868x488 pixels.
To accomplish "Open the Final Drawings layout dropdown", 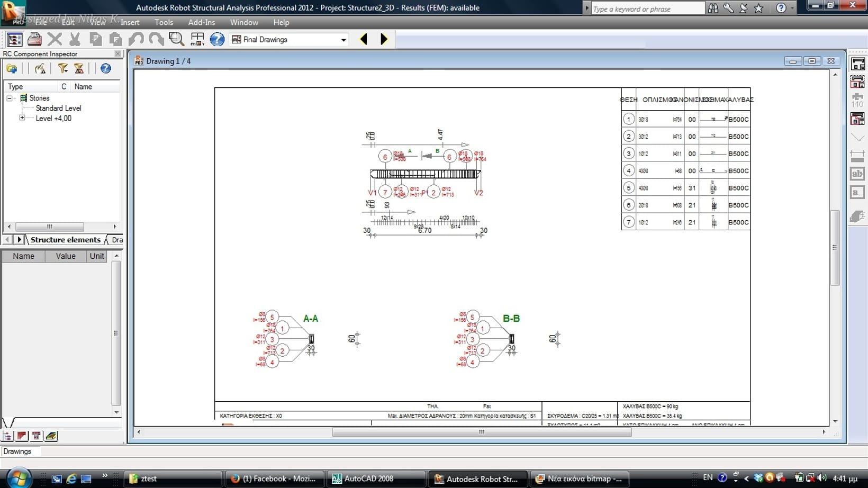I will [x=343, y=40].
